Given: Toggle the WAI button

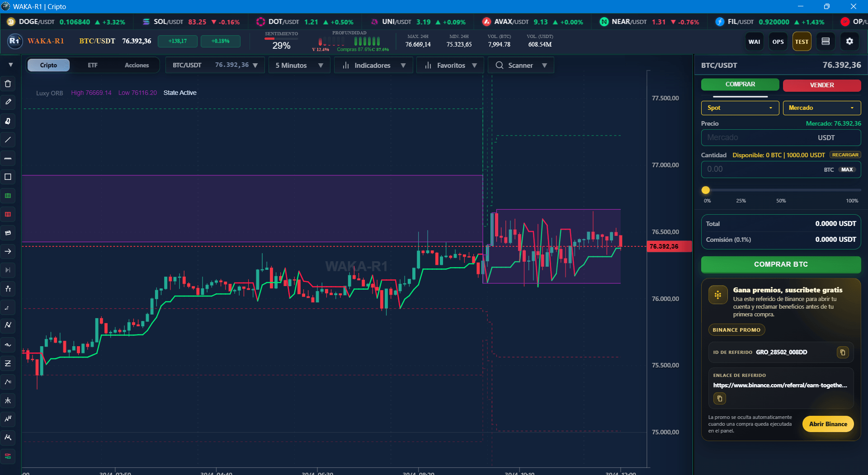Looking at the screenshot, I should (x=754, y=42).
